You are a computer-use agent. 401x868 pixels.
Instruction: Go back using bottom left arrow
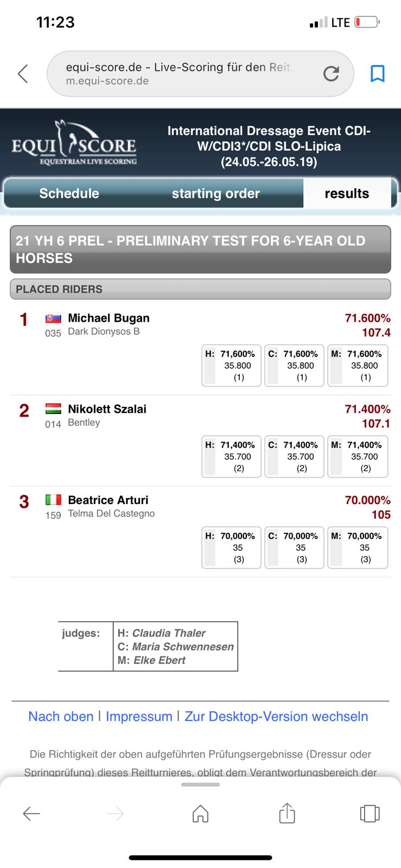click(31, 813)
